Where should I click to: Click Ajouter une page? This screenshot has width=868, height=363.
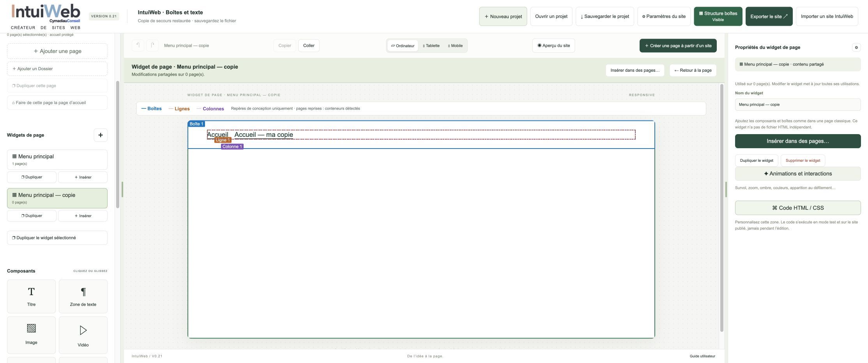57,51
